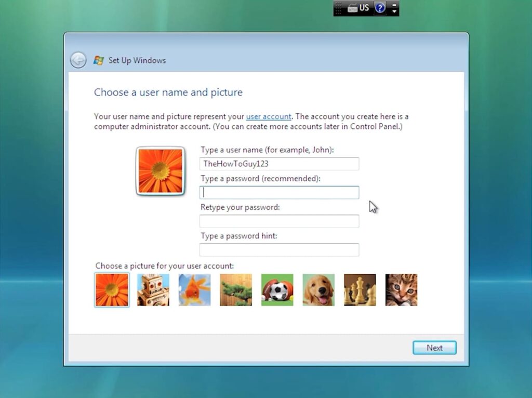Choose the toy robot account picture

(153, 290)
